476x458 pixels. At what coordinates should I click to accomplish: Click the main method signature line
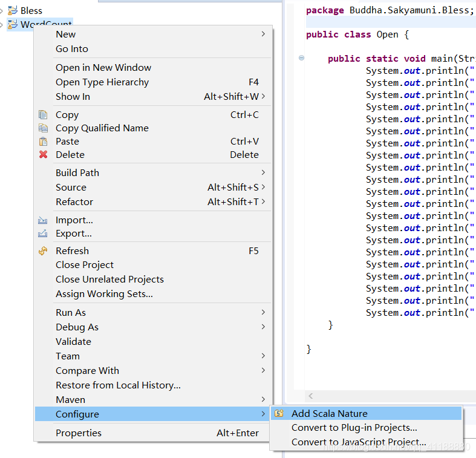click(x=401, y=59)
